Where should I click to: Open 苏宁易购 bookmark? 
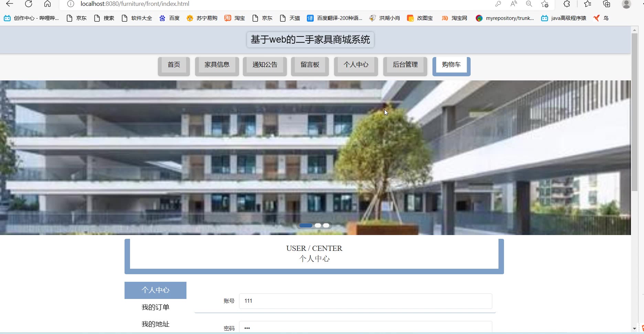[x=202, y=18]
